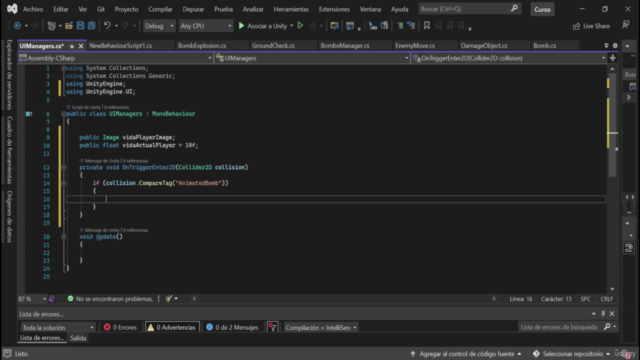Click the Live Share button
The height and width of the screenshot is (360, 640).
point(591,26)
